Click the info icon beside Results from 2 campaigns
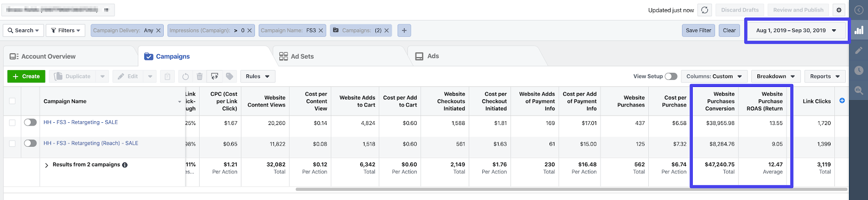This screenshot has height=200, width=868. point(125,165)
